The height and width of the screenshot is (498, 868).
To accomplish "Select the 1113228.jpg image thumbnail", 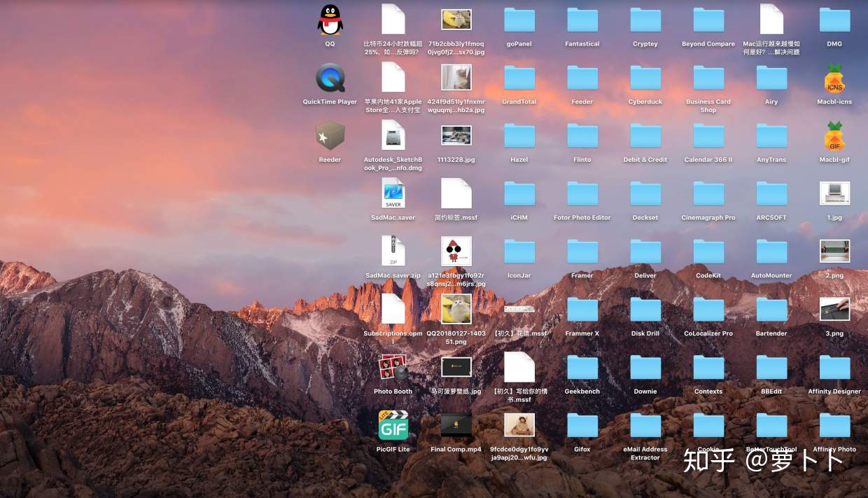I will pos(456,135).
